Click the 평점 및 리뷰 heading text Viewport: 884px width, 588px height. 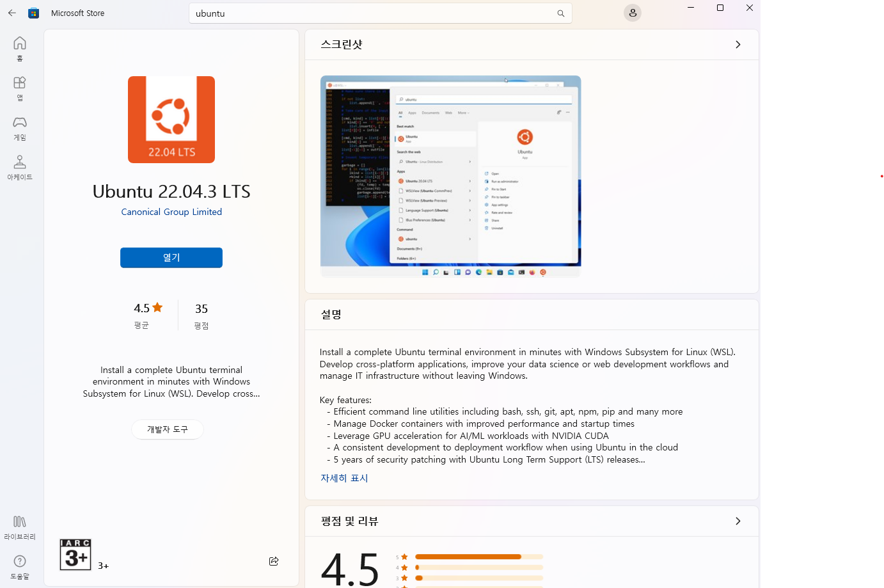(x=349, y=521)
